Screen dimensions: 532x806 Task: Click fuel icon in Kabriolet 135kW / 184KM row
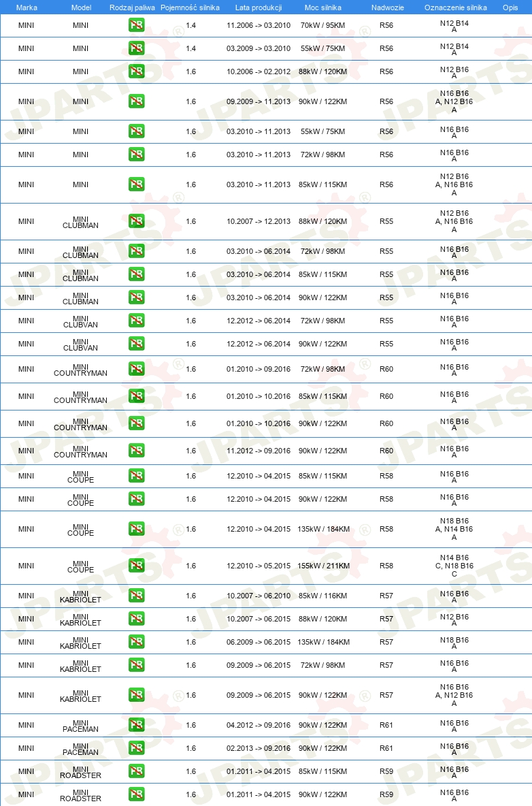[x=136, y=642]
